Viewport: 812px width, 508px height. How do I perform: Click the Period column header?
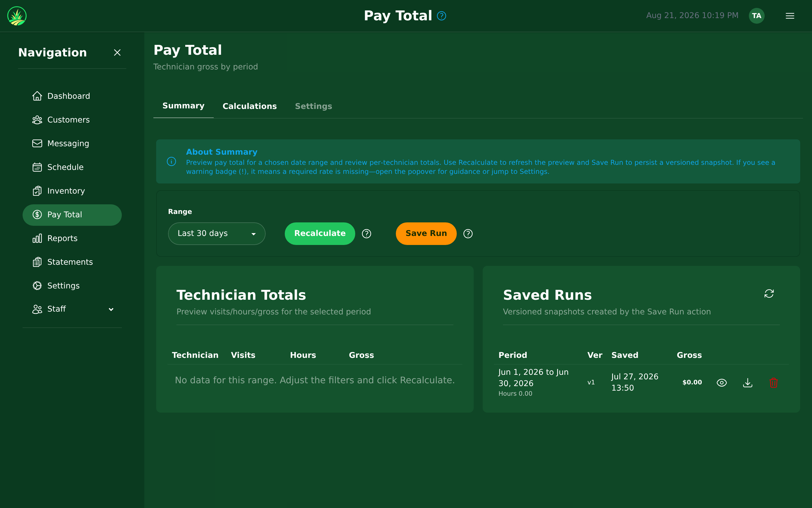tap(513, 355)
